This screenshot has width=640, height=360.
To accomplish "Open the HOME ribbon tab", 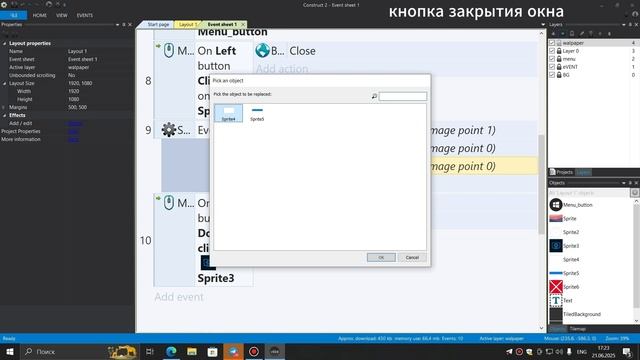I will point(40,15).
